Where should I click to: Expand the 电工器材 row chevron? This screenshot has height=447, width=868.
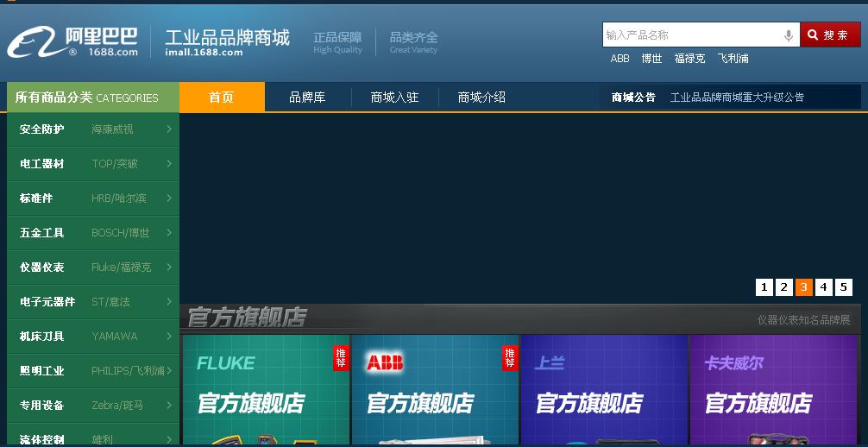click(169, 164)
